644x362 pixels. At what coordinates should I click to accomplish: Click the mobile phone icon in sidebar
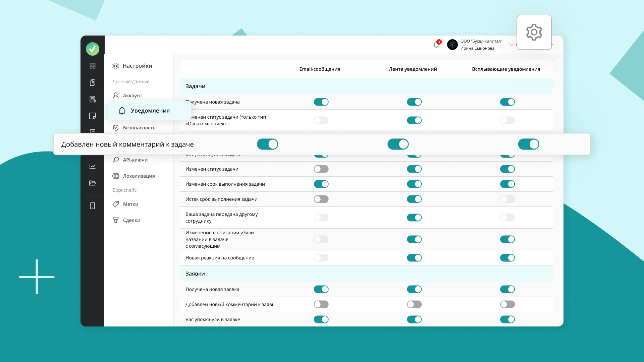point(93,206)
